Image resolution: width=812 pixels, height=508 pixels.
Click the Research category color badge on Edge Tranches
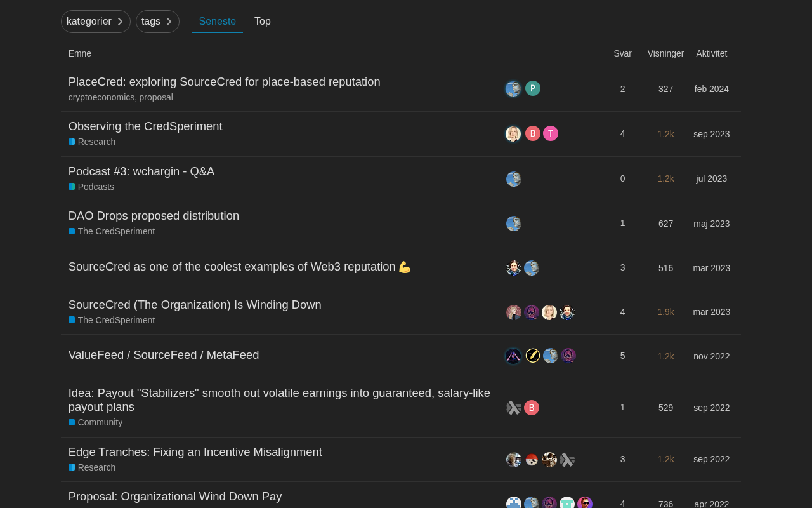click(72, 467)
